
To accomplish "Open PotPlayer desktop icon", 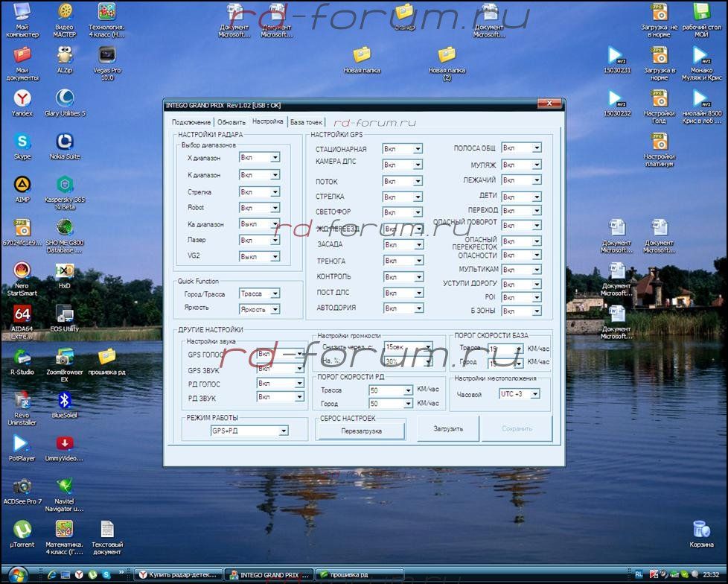I will [x=22, y=444].
